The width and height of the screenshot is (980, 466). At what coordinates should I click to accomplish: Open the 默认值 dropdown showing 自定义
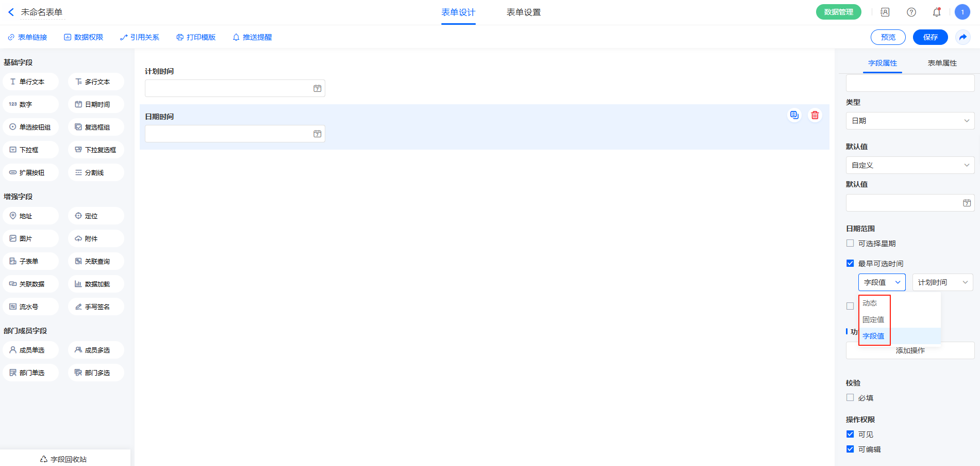[x=910, y=165]
